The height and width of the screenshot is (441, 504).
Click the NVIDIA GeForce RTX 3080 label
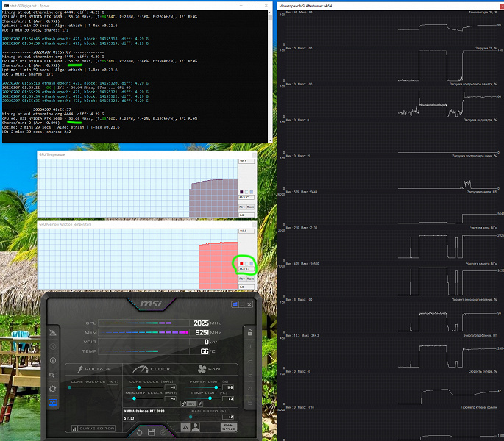[144, 411]
